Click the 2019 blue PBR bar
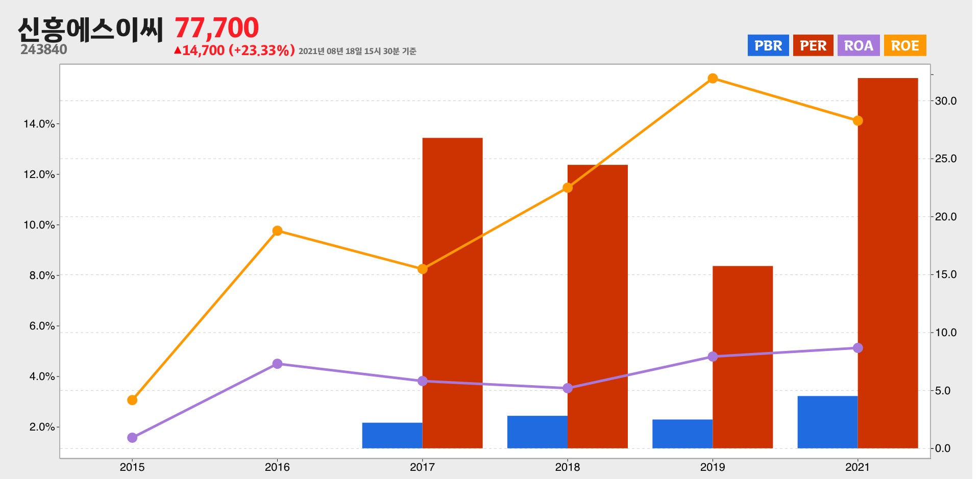Viewport: 980px width, 479px height. click(682, 434)
